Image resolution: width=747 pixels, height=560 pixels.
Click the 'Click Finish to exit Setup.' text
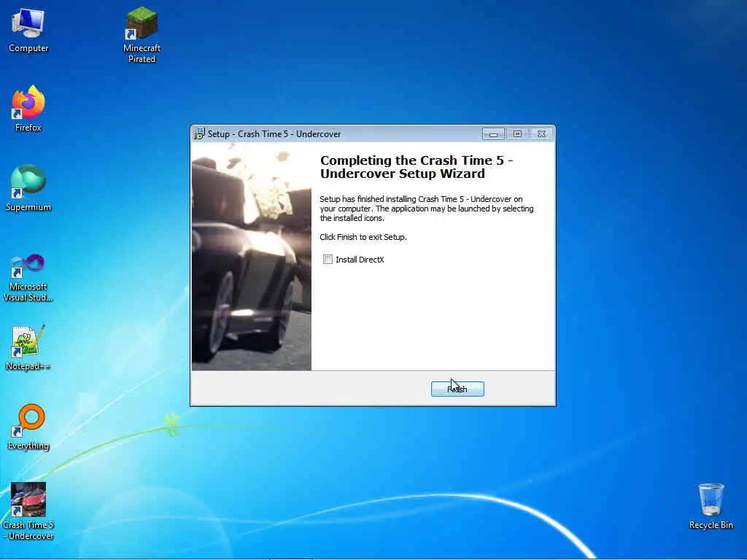(x=363, y=237)
